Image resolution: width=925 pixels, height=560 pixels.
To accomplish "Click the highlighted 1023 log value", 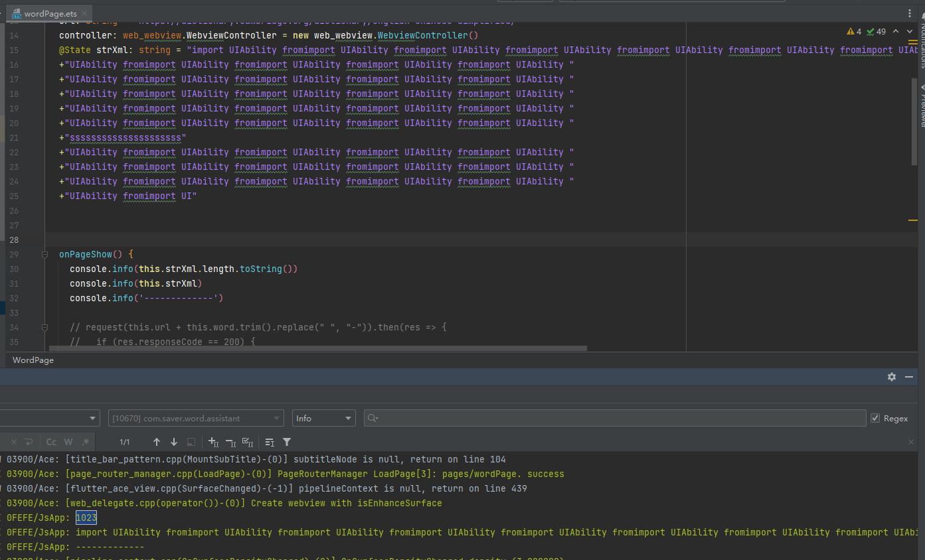I will coord(86,518).
